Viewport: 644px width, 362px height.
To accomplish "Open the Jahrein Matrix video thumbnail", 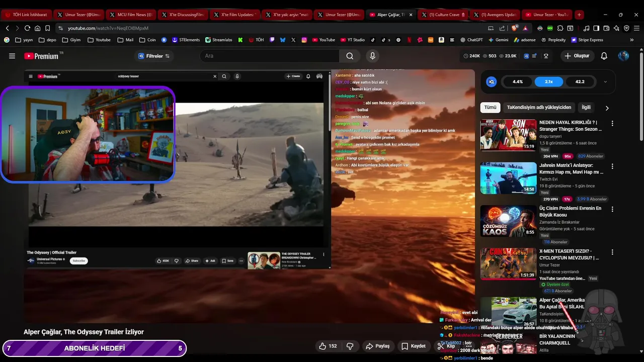I will click(x=508, y=178).
